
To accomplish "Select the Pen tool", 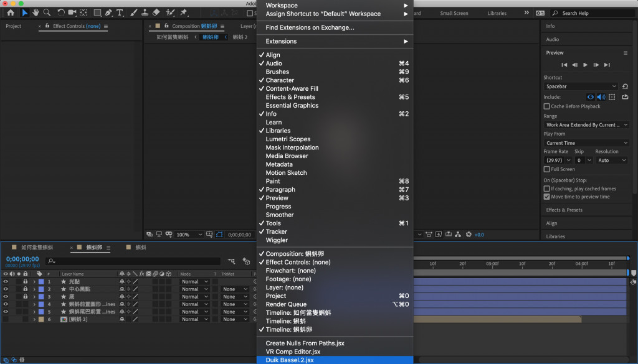I will (108, 12).
